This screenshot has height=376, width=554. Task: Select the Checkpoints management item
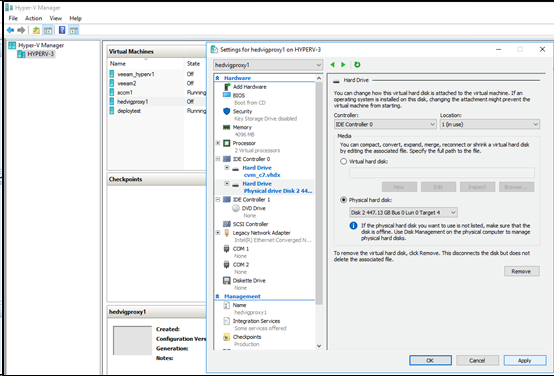[x=247, y=337]
